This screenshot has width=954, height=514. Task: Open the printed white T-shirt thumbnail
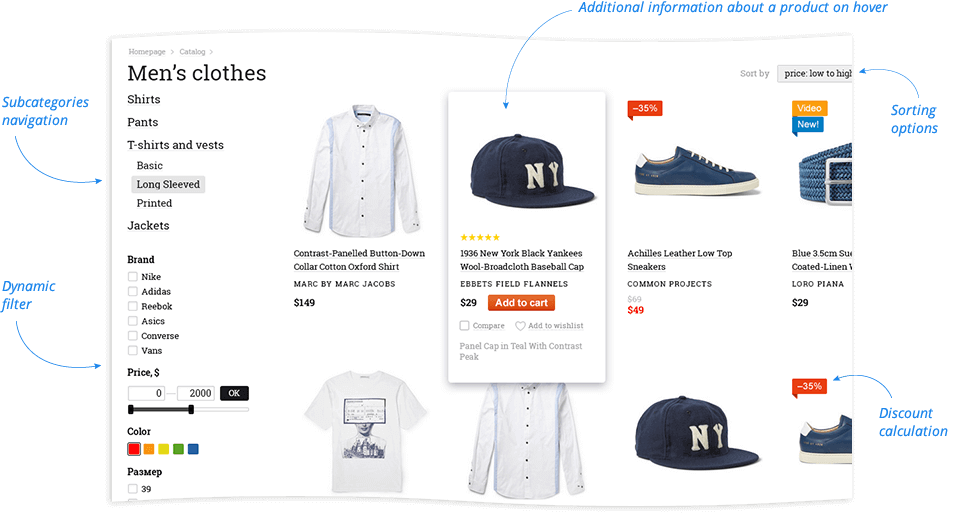pos(366,431)
